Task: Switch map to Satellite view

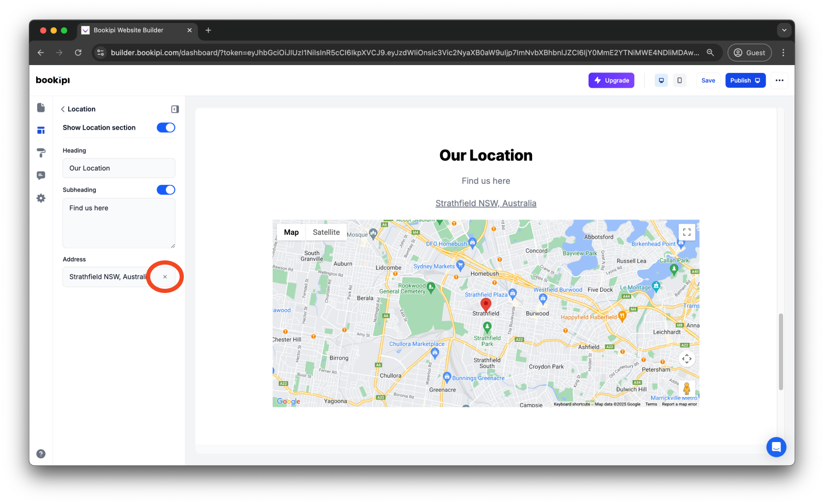Action: (x=326, y=232)
